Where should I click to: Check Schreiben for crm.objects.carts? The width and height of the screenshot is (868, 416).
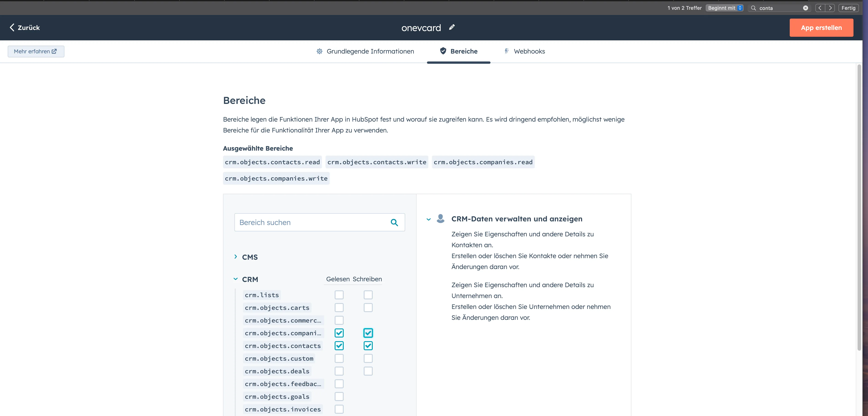[x=368, y=308]
